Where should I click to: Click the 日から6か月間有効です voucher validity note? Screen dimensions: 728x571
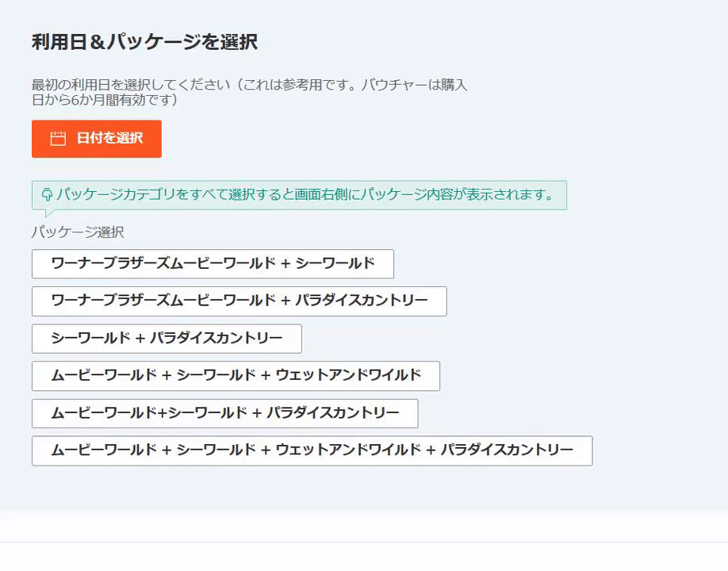pyautogui.click(x=103, y=100)
